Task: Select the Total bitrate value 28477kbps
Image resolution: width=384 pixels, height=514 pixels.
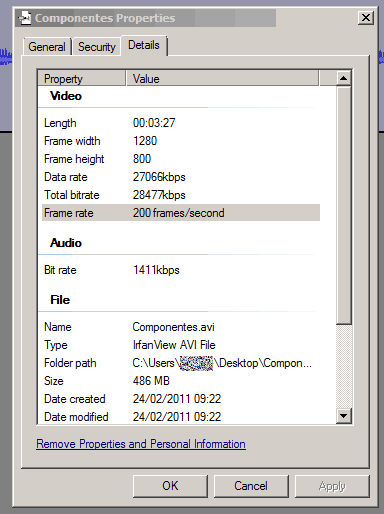Action: click(159, 195)
